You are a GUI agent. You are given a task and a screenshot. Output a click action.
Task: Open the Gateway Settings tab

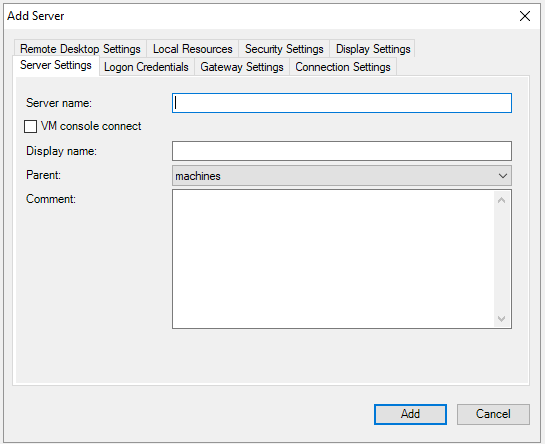pos(242,67)
